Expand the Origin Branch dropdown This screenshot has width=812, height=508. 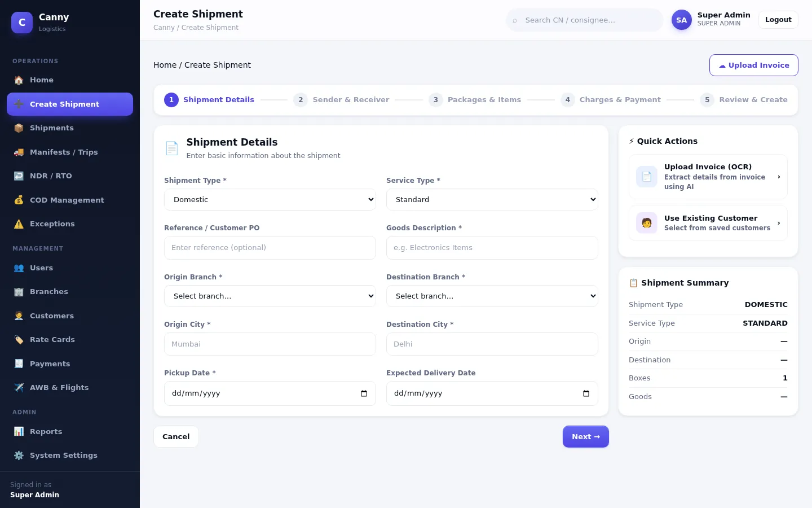pyautogui.click(x=270, y=296)
